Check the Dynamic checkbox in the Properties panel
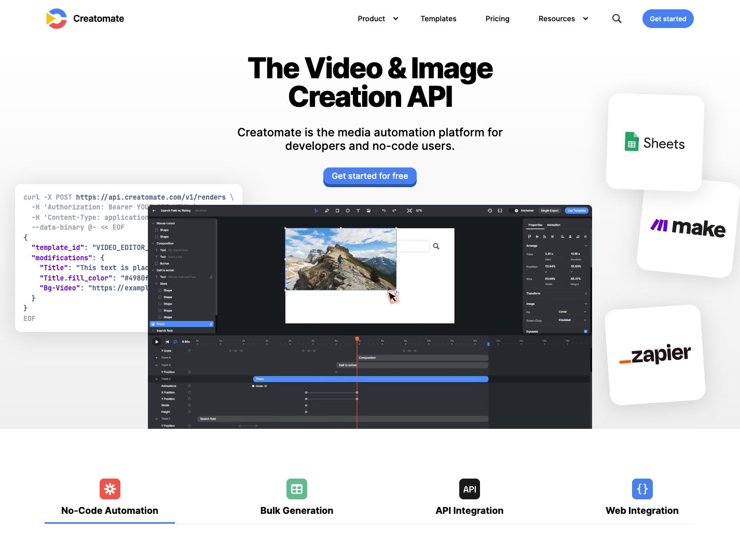 pos(585,331)
